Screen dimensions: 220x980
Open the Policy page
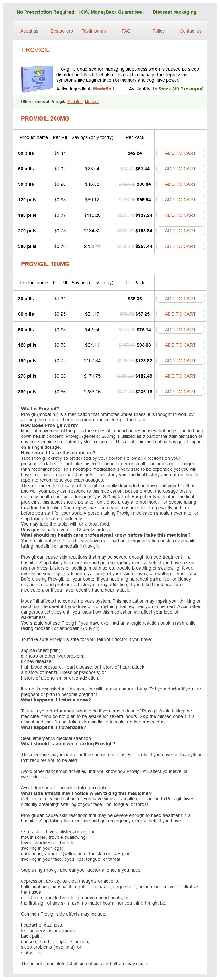pyautogui.click(x=158, y=31)
